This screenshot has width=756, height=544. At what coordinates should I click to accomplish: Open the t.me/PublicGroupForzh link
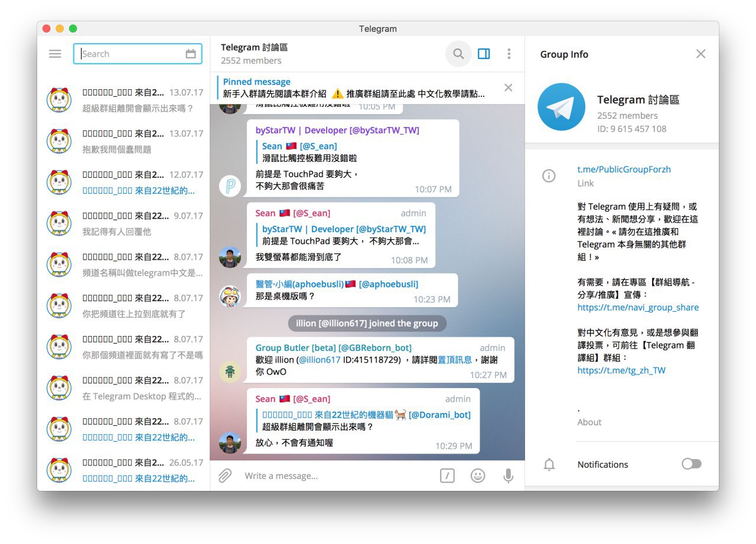(x=624, y=170)
